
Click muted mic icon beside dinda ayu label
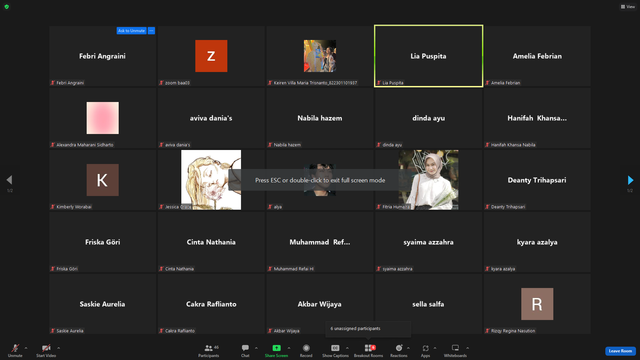click(379, 145)
